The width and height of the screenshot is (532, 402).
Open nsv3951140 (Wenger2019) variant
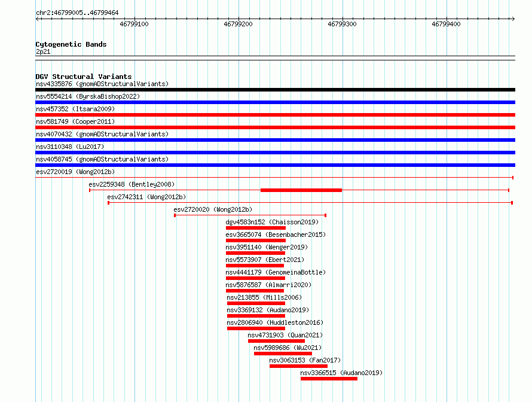click(267, 247)
